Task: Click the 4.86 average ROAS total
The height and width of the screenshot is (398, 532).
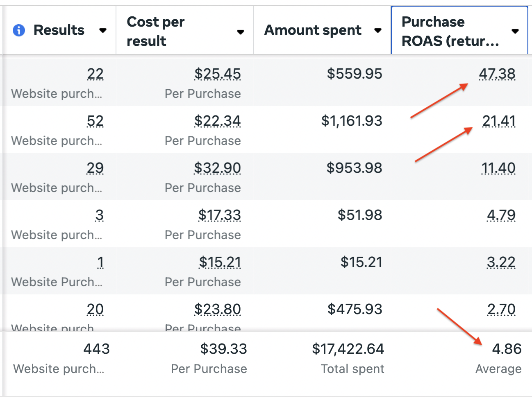Action: click(507, 349)
